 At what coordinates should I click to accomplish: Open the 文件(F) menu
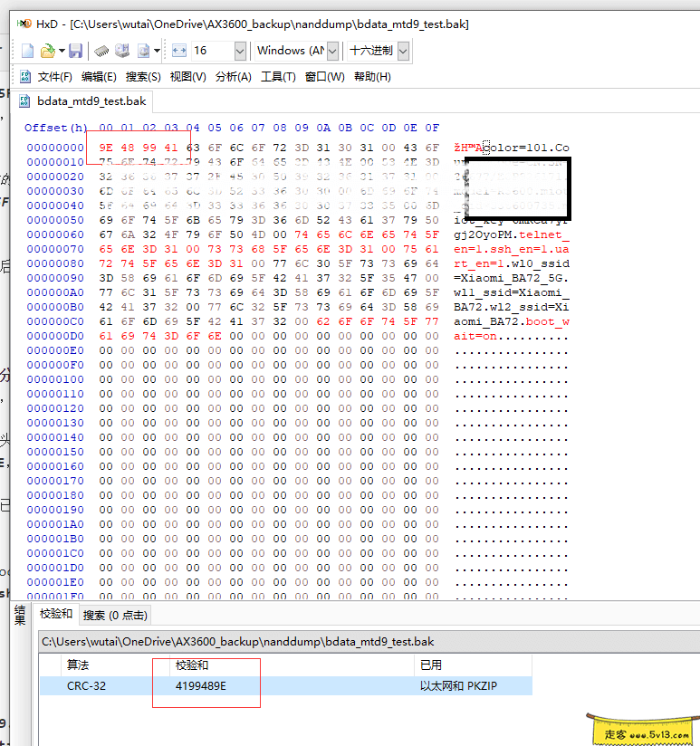(x=54, y=77)
